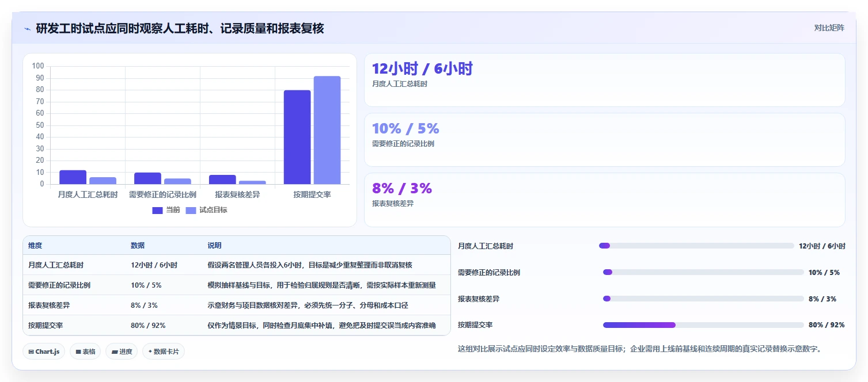The width and height of the screenshot is (868, 382).
Task: Click the 当前 bar for 需要修正的记录比例
Action: click(x=147, y=178)
